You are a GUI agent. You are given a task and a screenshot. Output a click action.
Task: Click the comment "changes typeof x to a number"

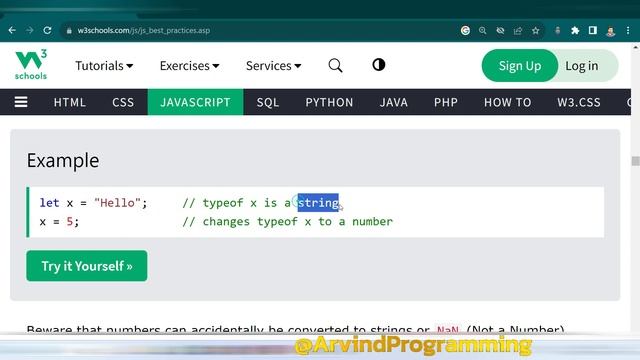[287, 221]
